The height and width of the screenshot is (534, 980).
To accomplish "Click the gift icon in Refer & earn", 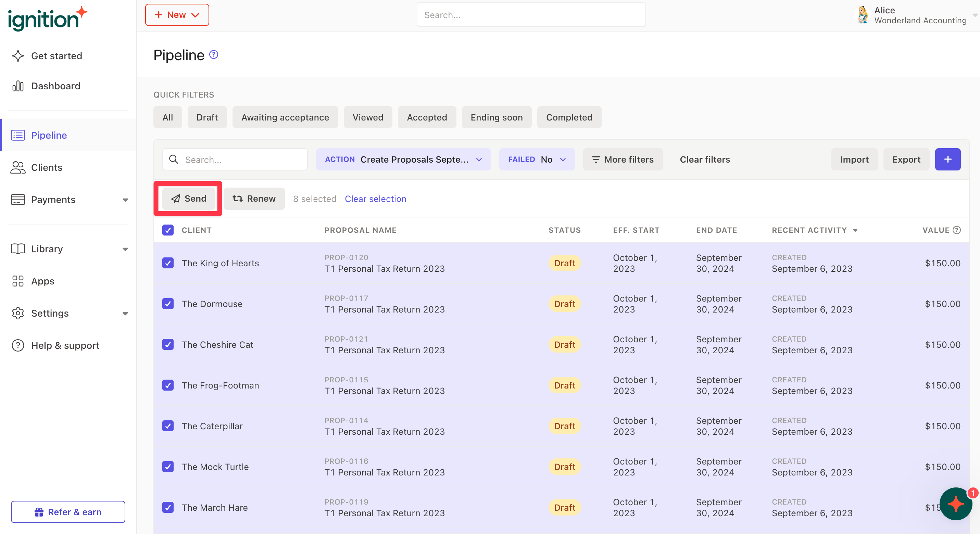I will tap(39, 512).
